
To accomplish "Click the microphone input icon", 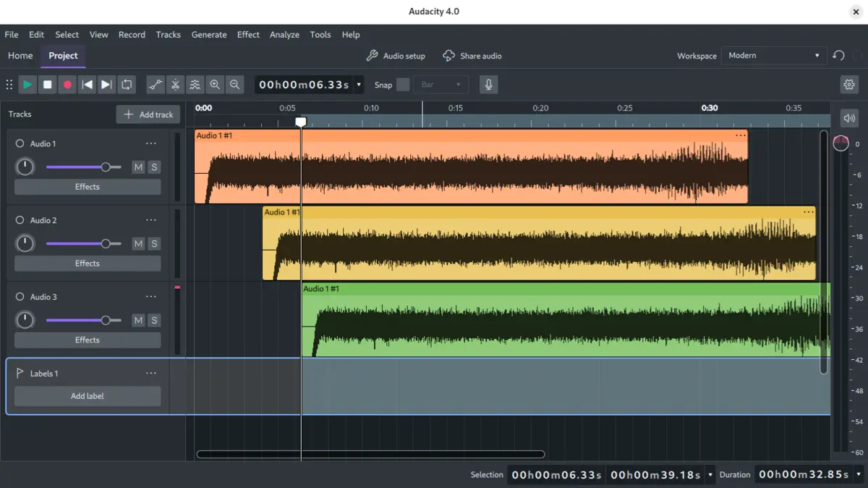I will point(488,85).
